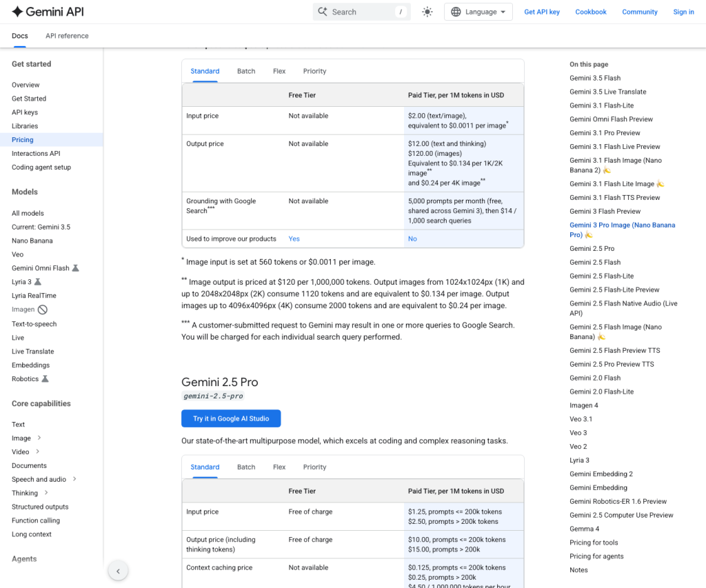Open Coding agent setup in the sidebar
Viewport: 706px width, 588px height.
point(41,167)
